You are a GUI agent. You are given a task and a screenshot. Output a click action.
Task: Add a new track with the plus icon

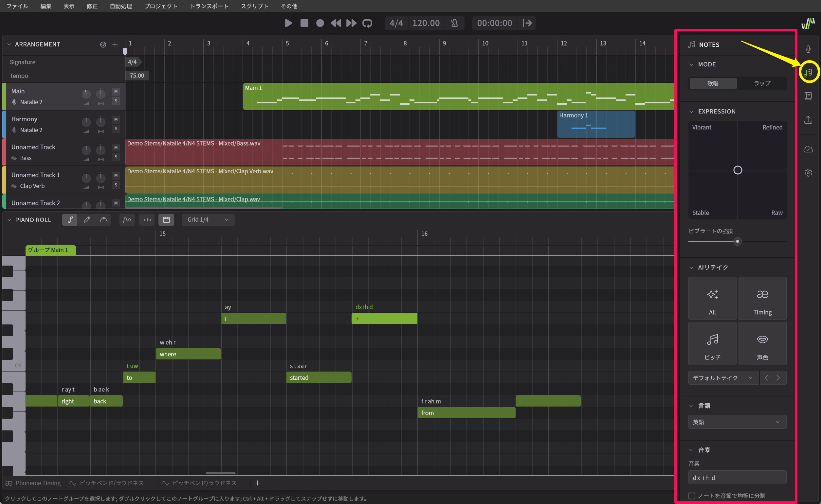(x=115, y=44)
